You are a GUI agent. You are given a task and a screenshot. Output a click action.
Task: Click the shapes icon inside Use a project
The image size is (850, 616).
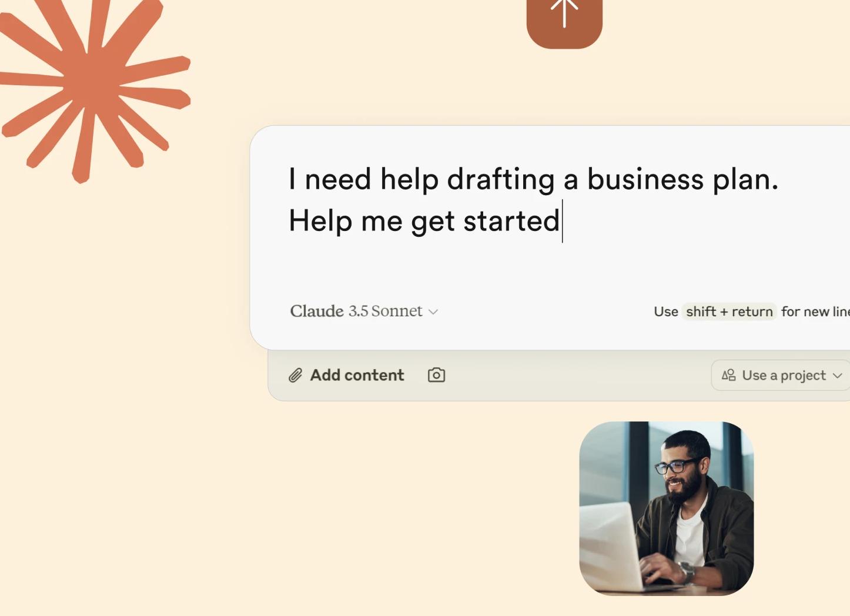[728, 375]
